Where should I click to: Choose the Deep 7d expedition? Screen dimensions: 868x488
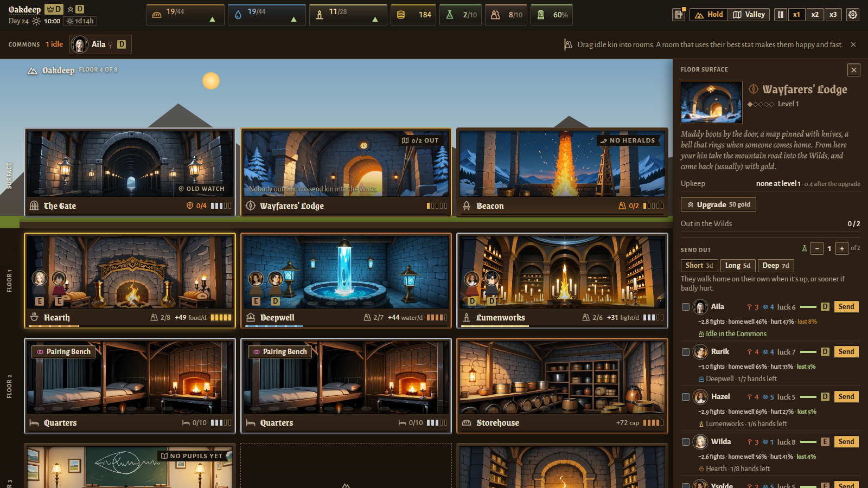pyautogui.click(x=776, y=265)
